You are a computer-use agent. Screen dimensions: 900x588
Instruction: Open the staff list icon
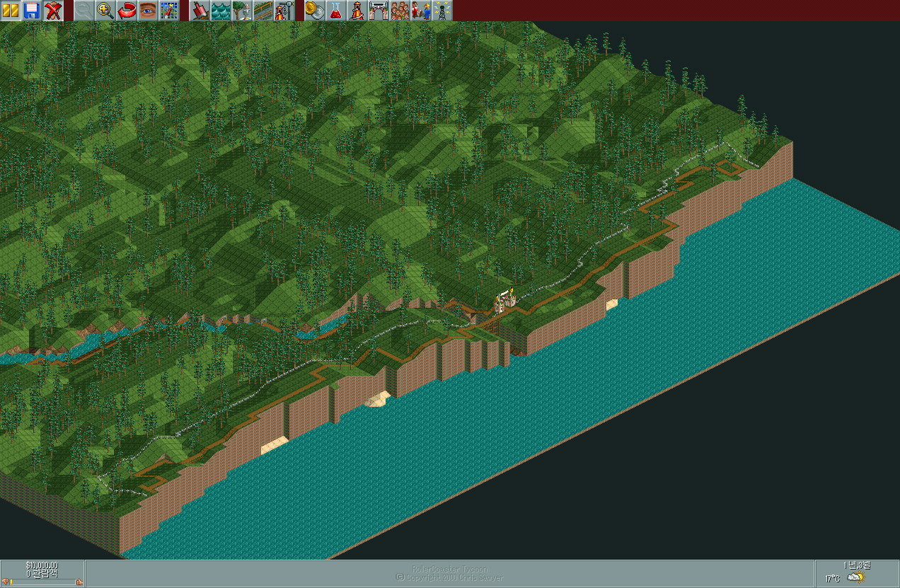pos(421,10)
